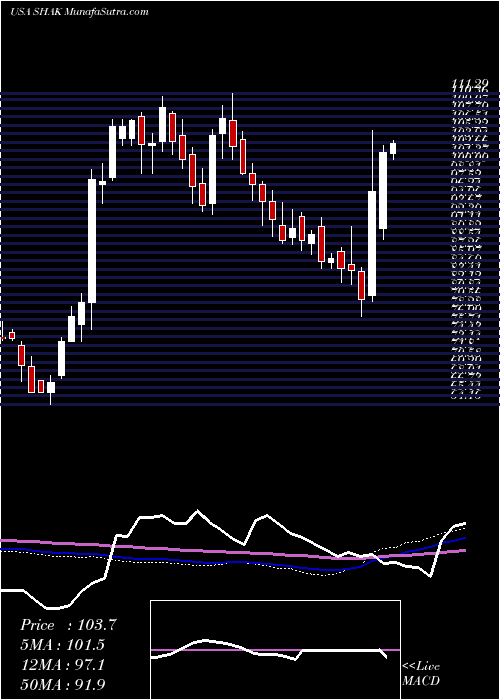The width and height of the screenshot is (500, 700).
Task: Click the 'USA SHAK MunafaSutra.com' title text
Action: [x=79, y=12]
